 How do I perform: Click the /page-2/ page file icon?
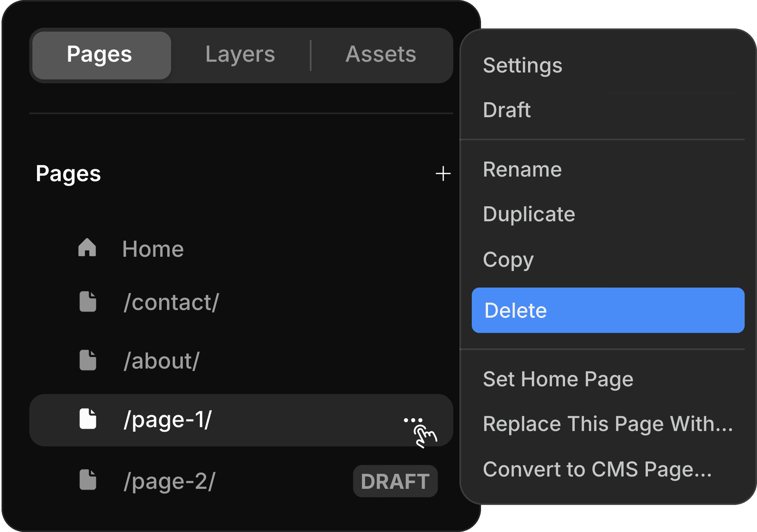click(x=88, y=480)
